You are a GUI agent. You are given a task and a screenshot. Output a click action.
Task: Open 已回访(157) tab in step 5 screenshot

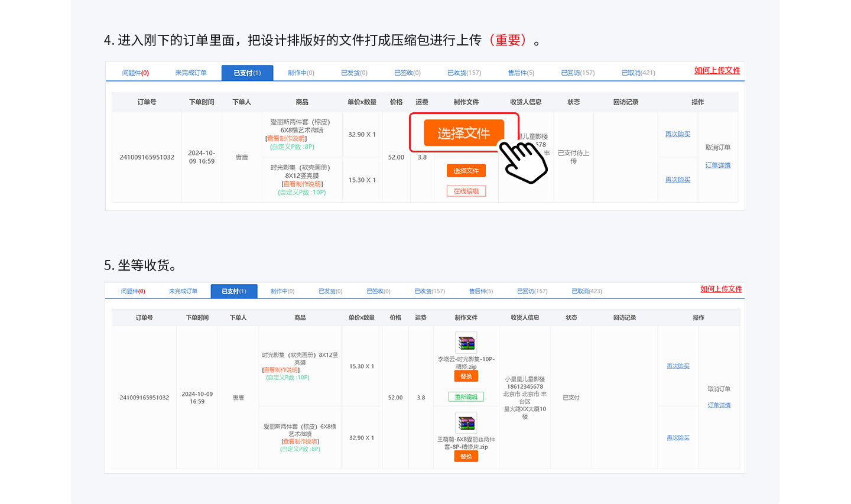coord(532,291)
